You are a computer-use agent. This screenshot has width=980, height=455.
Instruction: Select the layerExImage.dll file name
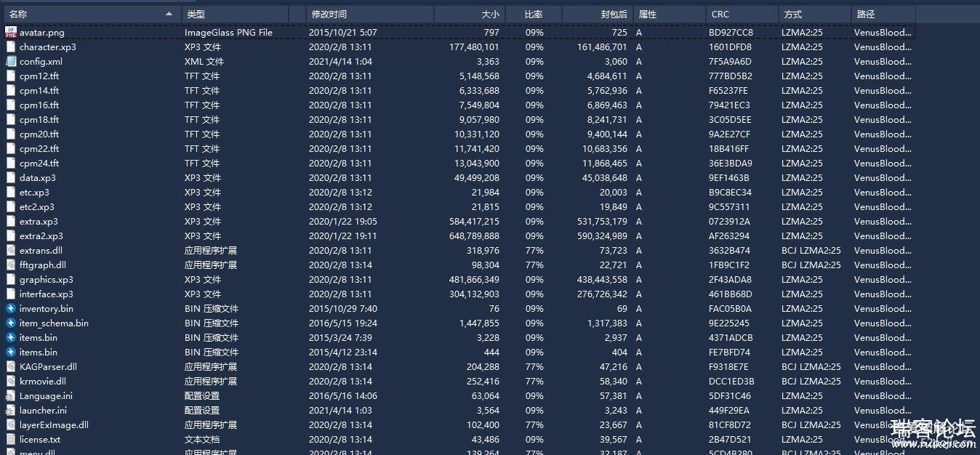(54, 424)
